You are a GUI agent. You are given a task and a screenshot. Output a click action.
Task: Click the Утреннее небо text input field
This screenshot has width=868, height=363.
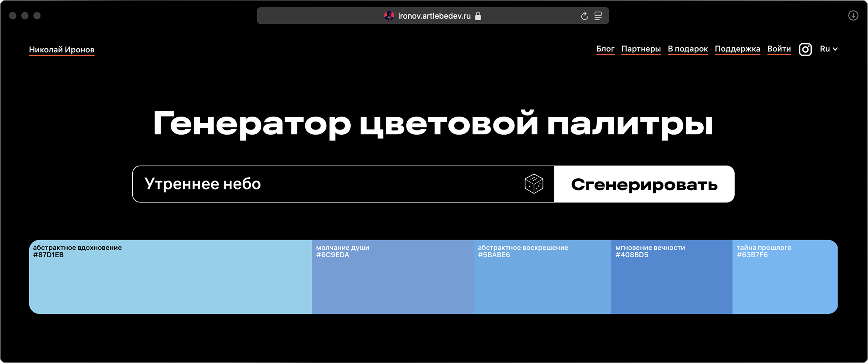(x=324, y=184)
